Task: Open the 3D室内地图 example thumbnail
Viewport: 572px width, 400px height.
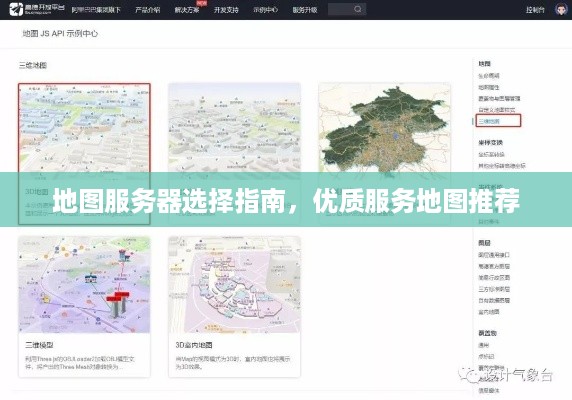Action: coord(235,284)
